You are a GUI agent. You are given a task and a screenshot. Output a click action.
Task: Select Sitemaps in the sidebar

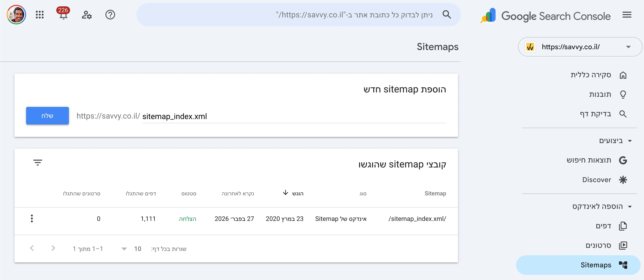pyautogui.click(x=596, y=265)
